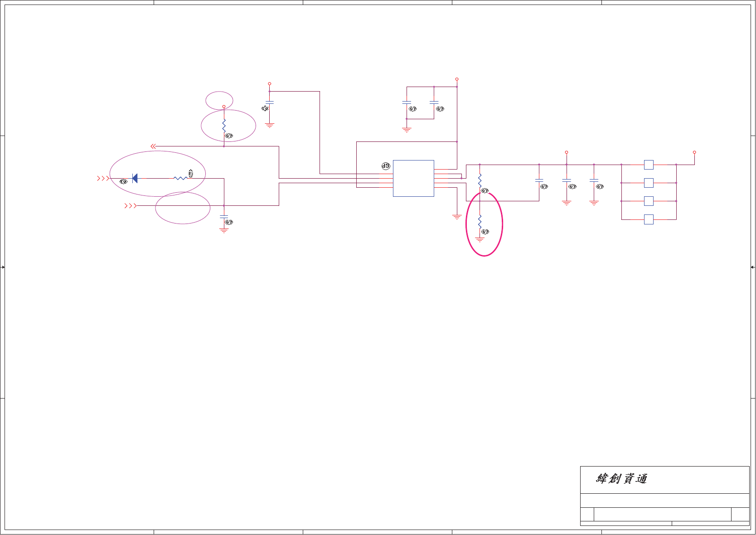Click ground symbol inside the bold pink ellipse
The image size is (756, 535).
[480, 239]
